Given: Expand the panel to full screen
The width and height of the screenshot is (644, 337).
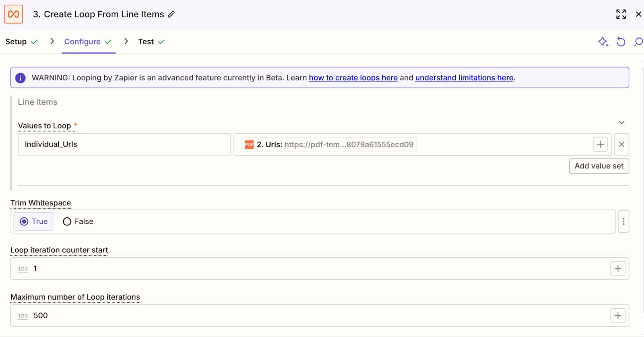Looking at the screenshot, I should (621, 14).
